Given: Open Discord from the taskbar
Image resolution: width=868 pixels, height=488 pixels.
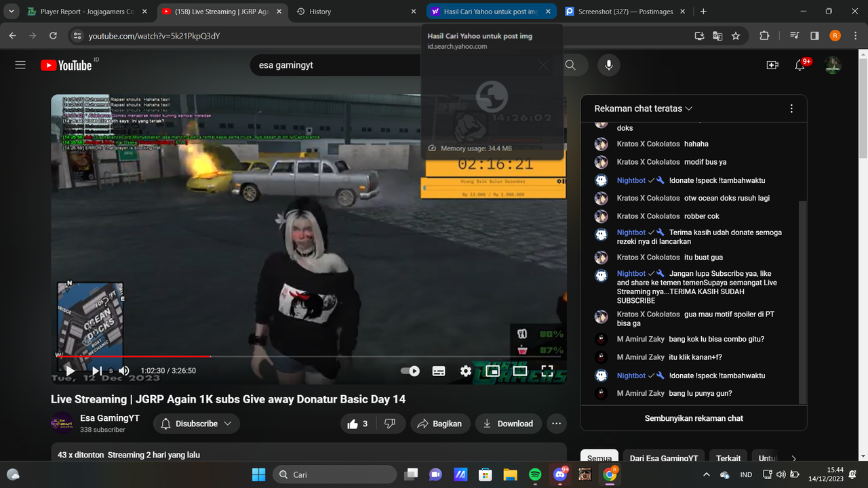Looking at the screenshot, I should [x=559, y=474].
